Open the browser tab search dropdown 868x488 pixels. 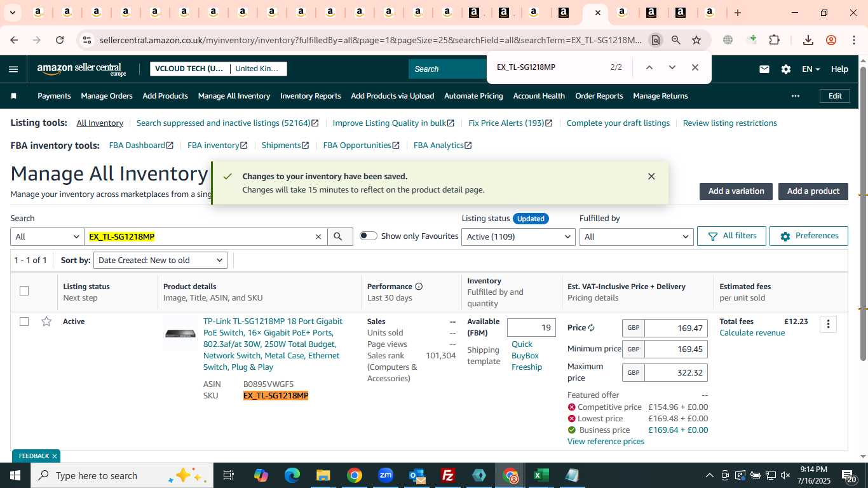pyautogui.click(x=13, y=13)
